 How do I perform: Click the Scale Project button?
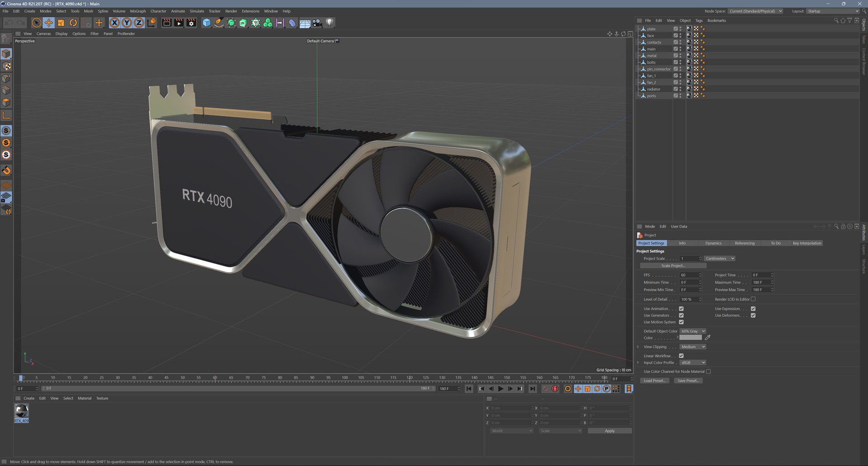(x=673, y=266)
